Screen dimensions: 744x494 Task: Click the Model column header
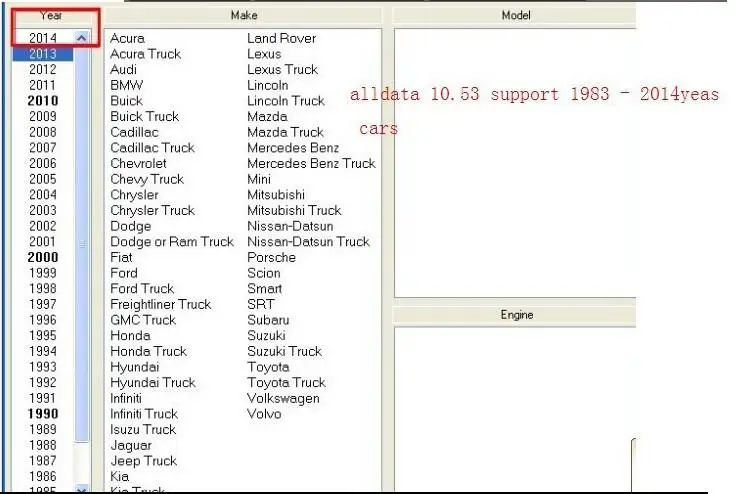515,16
